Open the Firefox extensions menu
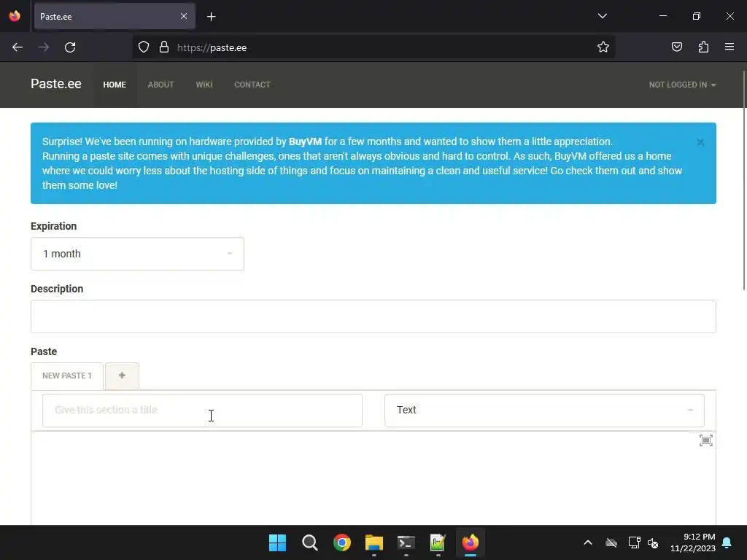This screenshot has width=747, height=560. [703, 47]
